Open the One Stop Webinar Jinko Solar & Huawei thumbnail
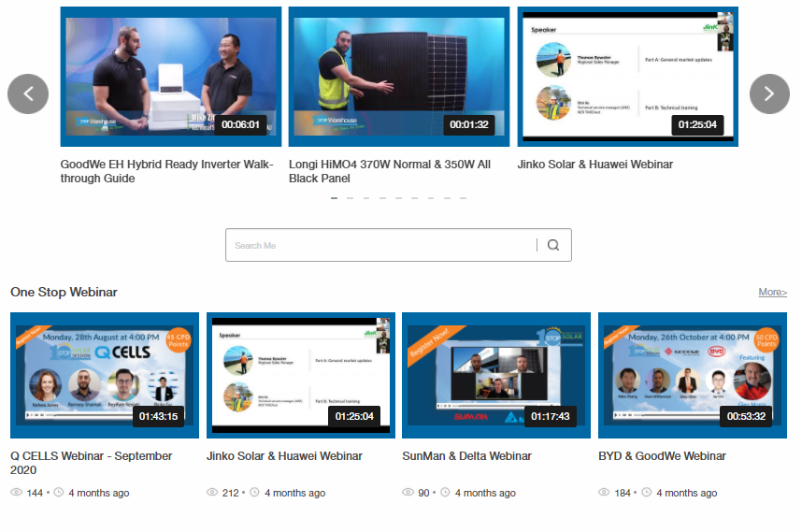802x532 pixels. coord(301,376)
